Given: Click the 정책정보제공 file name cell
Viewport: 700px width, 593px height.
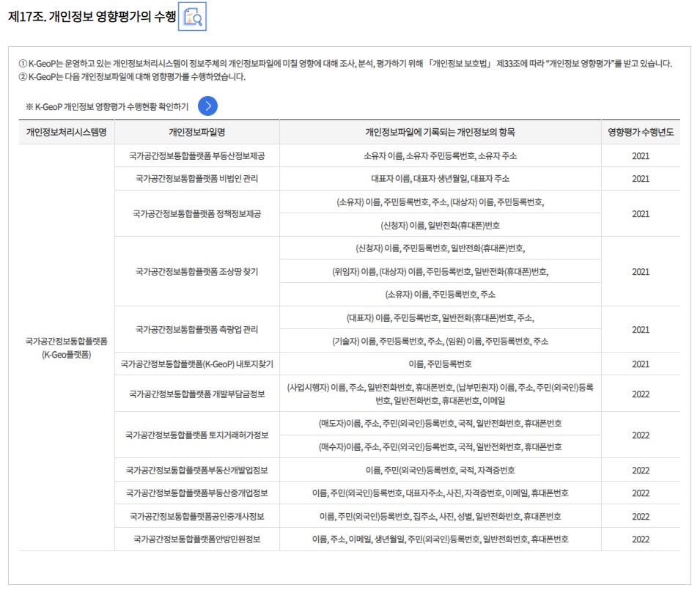Looking at the screenshot, I should click(x=196, y=213).
